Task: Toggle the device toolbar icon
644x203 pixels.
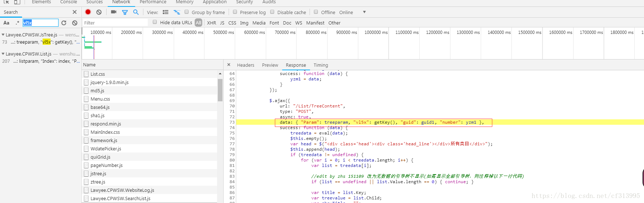Action: [x=17, y=2]
